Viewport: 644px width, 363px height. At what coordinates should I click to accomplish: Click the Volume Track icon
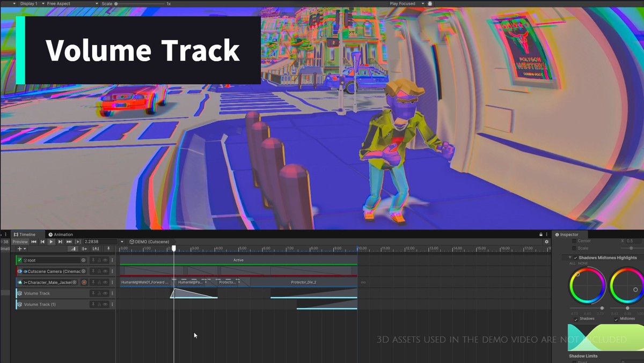coord(19,293)
